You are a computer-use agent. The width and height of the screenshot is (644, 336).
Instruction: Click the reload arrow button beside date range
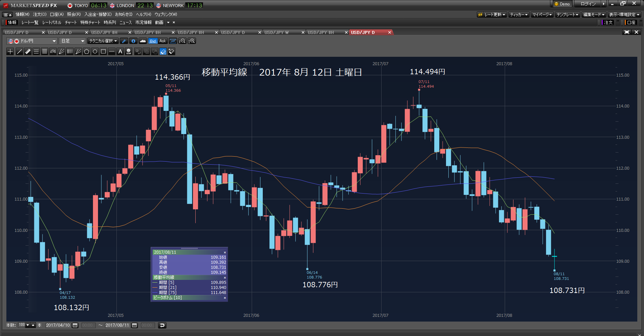[x=162, y=325]
